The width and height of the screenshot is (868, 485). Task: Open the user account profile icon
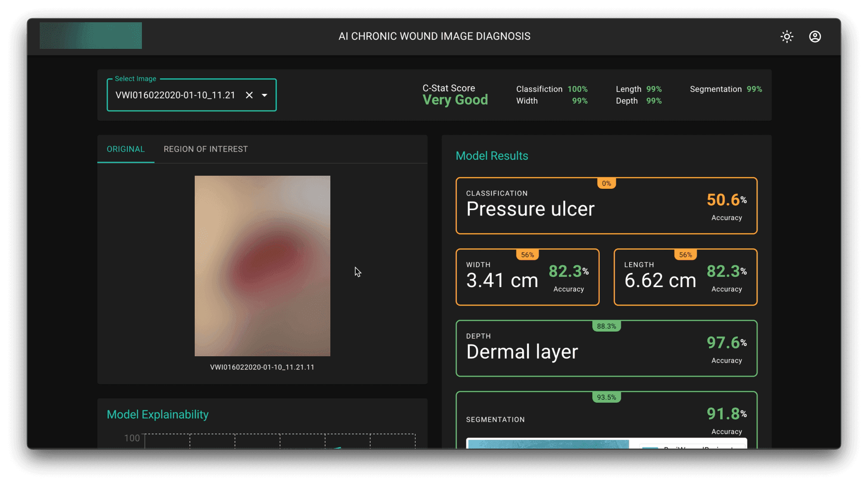[815, 36]
